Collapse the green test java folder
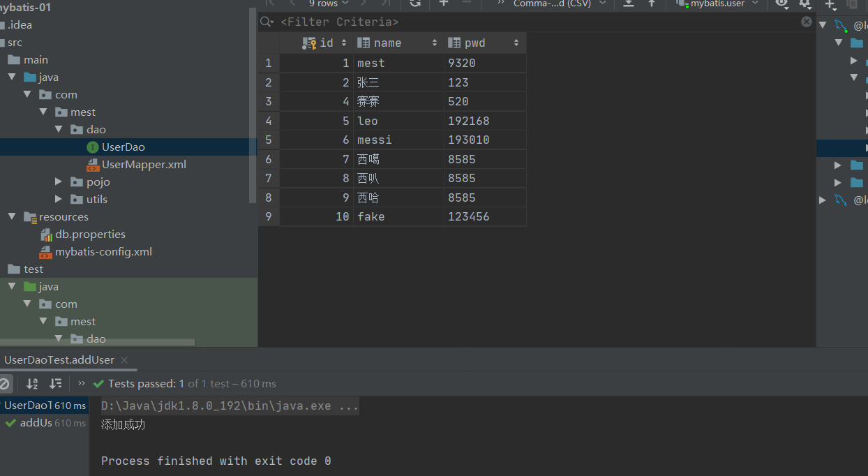Image resolution: width=868 pixels, height=476 pixels. [13, 286]
